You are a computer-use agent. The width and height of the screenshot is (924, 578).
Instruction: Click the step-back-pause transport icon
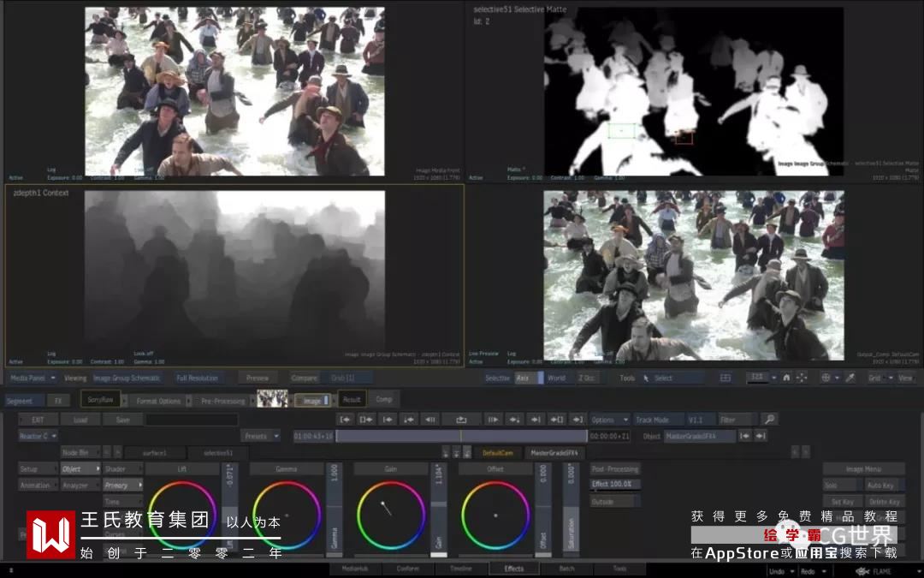point(430,420)
